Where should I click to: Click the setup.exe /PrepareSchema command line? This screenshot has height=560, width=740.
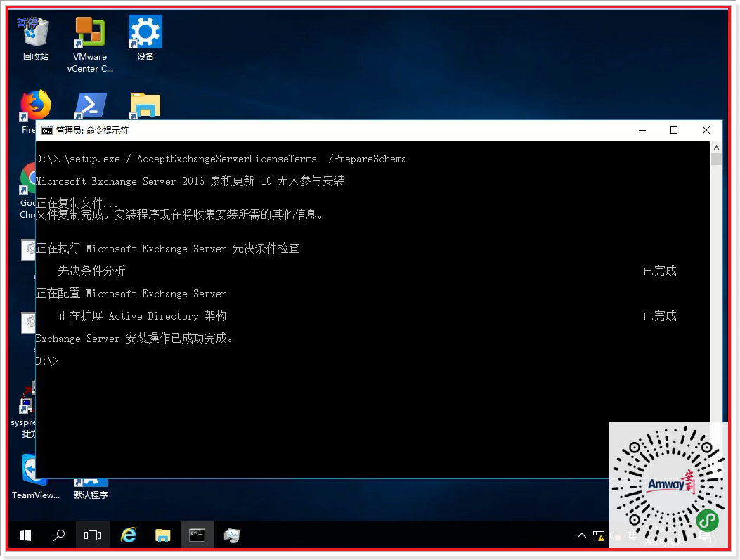pos(221,159)
